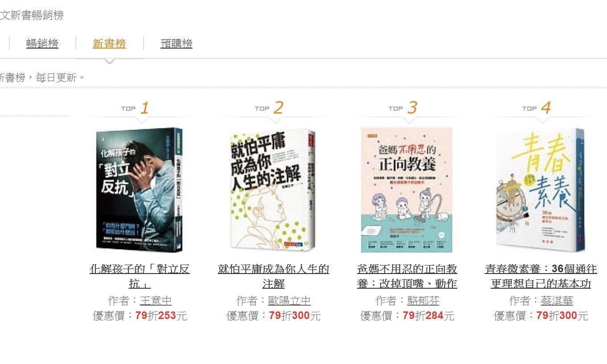This screenshot has height=364, width=607.
Task: Switch to the 暢銷榜 tab
Action: (x=42, y=44)
